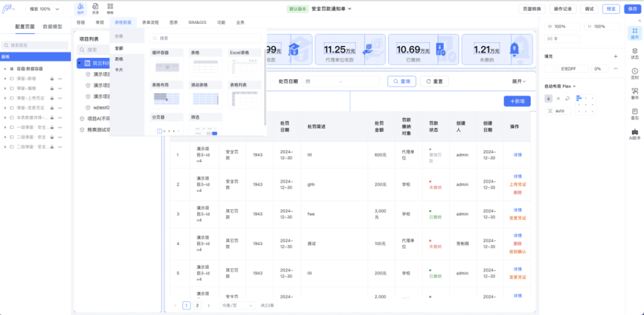
Task: Toggle visibility of 弹窗-编辑 layer
Action: coord(60,88)
